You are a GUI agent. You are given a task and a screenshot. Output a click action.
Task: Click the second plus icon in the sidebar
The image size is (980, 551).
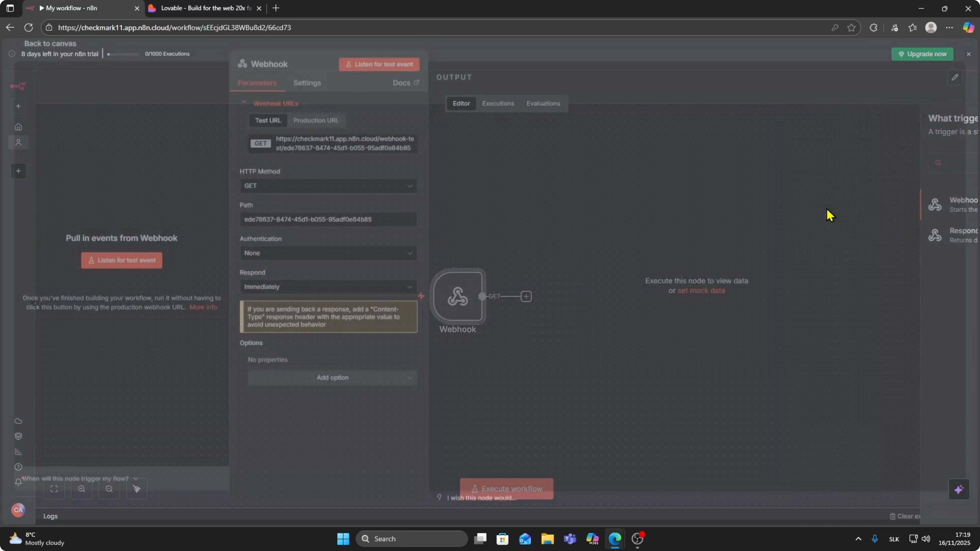coord(18,171)
